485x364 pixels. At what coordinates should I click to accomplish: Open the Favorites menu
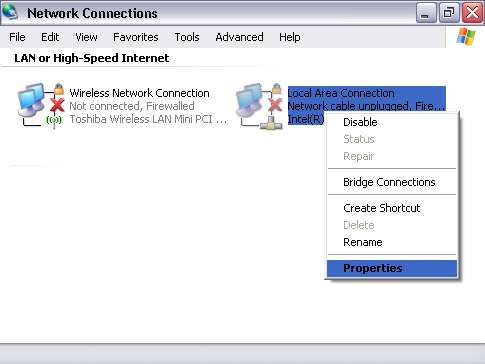tap(136, 37)
